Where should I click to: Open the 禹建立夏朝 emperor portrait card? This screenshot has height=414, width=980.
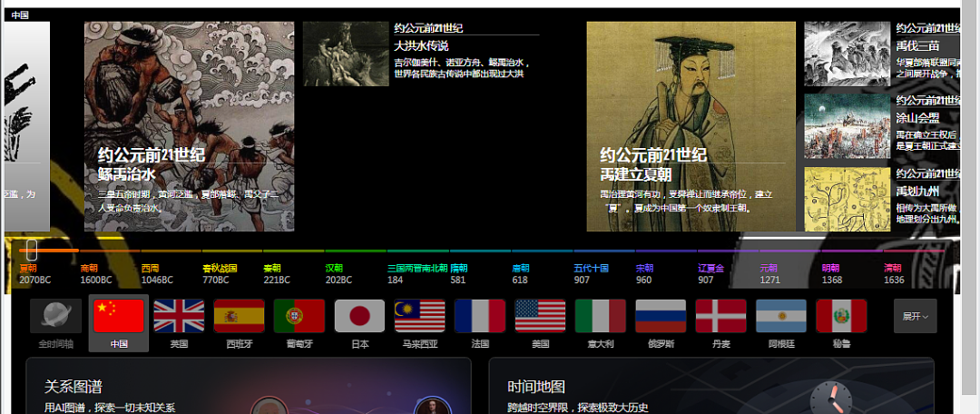pos(691,126)
